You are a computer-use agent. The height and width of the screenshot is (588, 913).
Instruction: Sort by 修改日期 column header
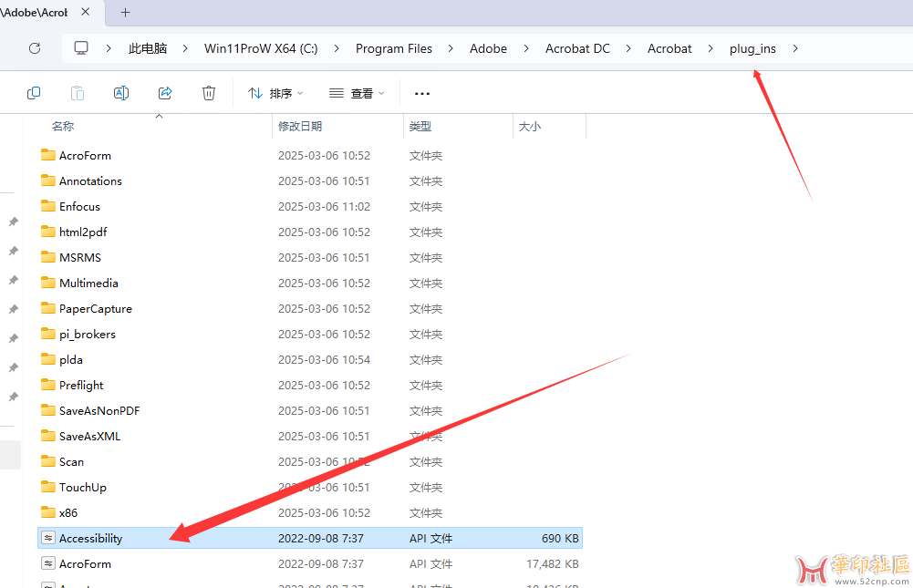tap(300, 127)
